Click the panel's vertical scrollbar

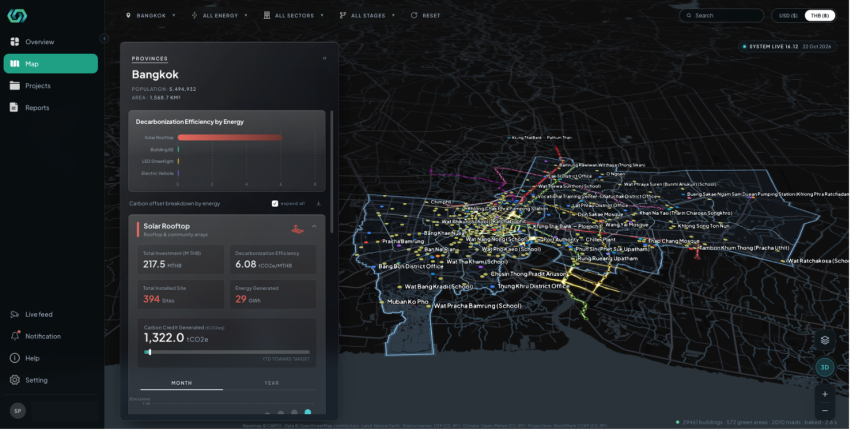pyautogui.click(x=331, y=172)
